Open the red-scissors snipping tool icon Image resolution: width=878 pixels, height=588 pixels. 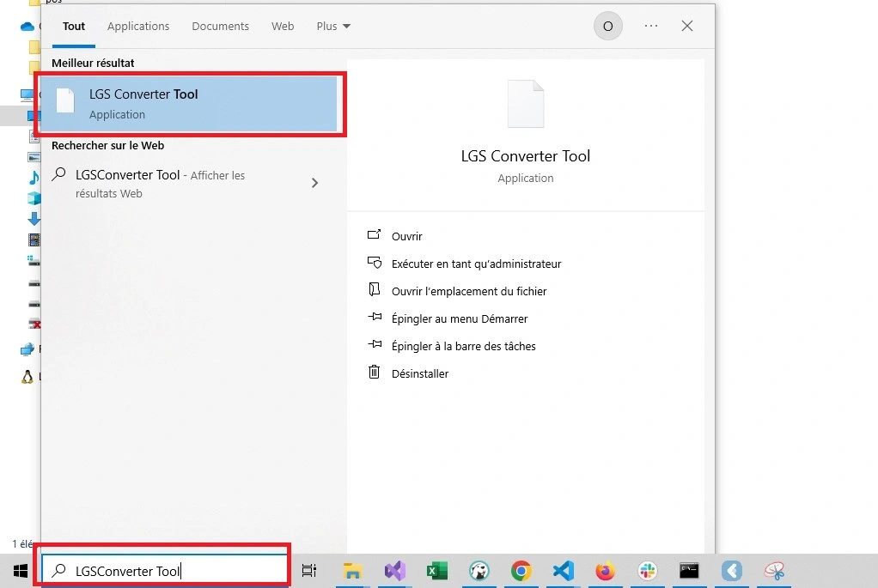[x=774, y=571]
